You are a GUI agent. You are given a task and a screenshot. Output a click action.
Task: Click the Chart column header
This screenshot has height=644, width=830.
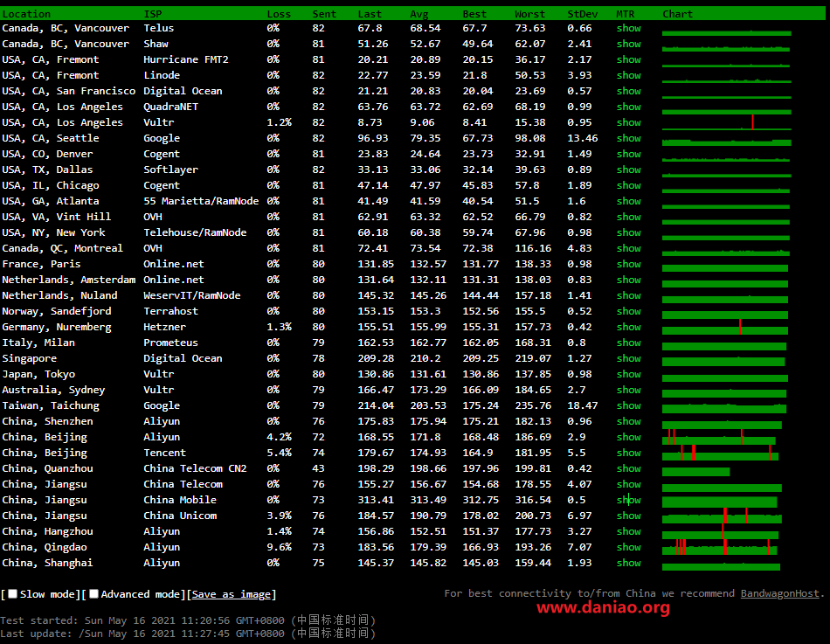point(678,14)
